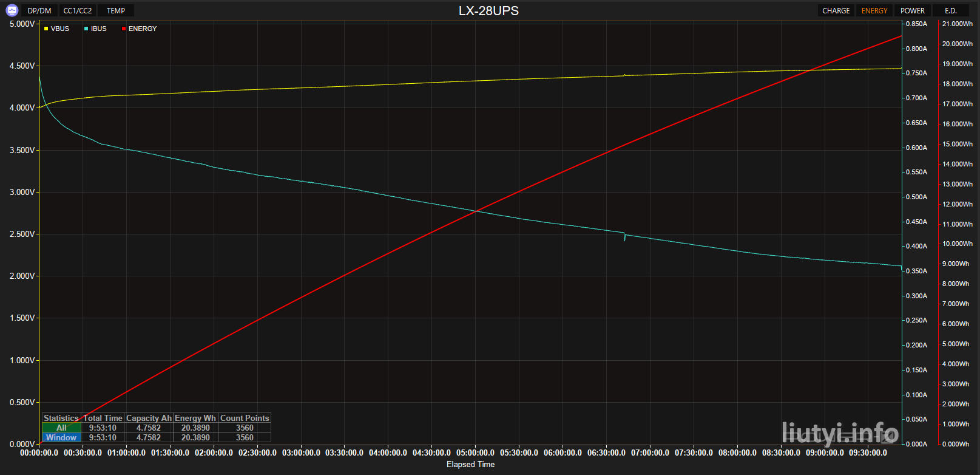Toggle the TEMP curve display

[x=116, y=11]
